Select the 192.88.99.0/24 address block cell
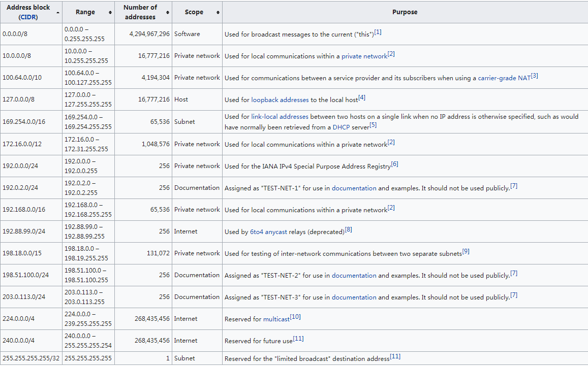Image resolution: width=588 pixels, height=366 pixels. pos(31,231)
